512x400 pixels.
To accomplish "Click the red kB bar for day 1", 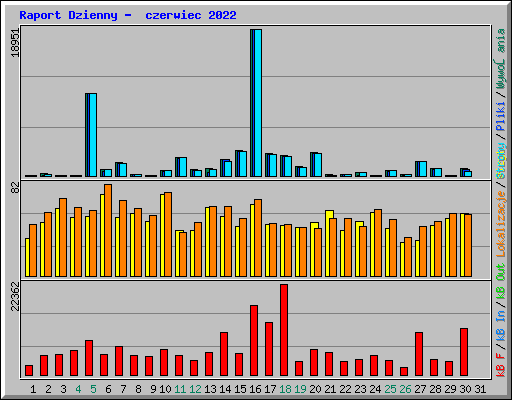I will [29, 371].
